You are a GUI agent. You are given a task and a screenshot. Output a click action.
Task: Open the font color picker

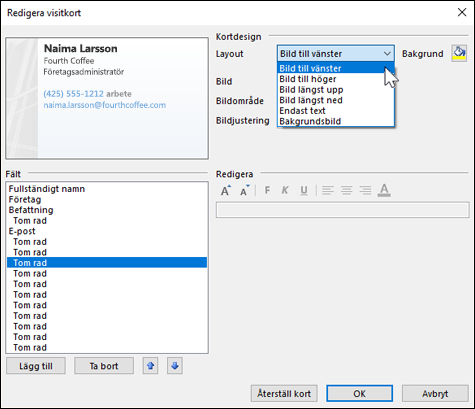pos(384,190)
